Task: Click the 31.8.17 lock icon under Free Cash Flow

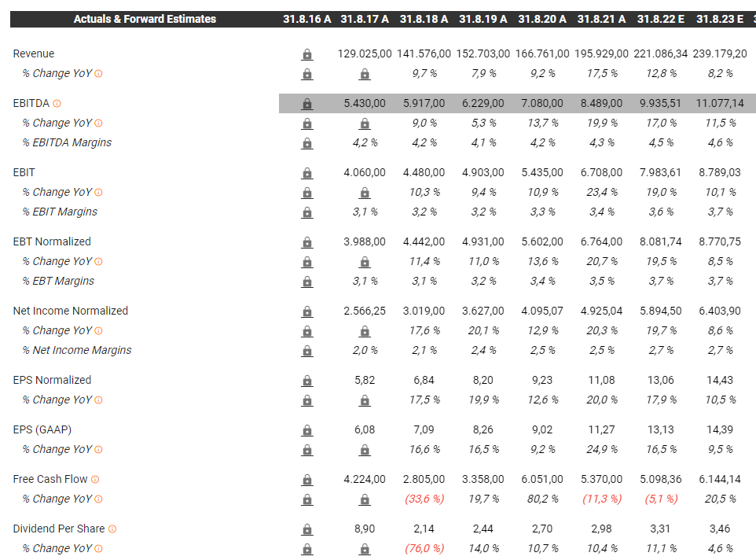Action: (x=365, y=499)
